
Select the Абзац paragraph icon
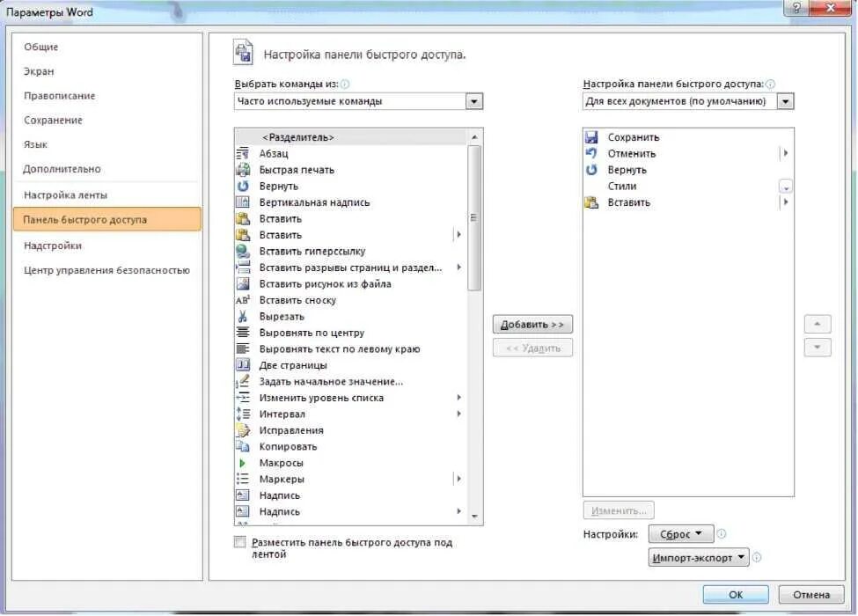pyautogui.click(x=242, y=154)
